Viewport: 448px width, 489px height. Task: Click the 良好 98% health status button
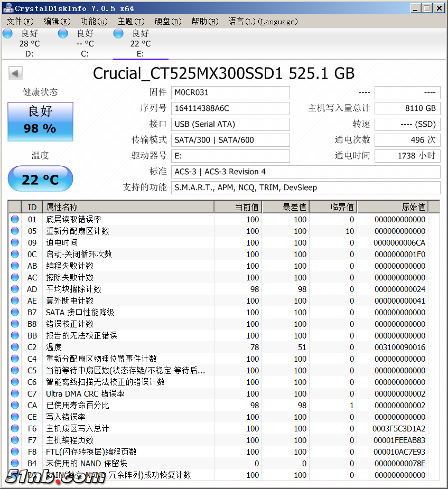tap(40, 121)
